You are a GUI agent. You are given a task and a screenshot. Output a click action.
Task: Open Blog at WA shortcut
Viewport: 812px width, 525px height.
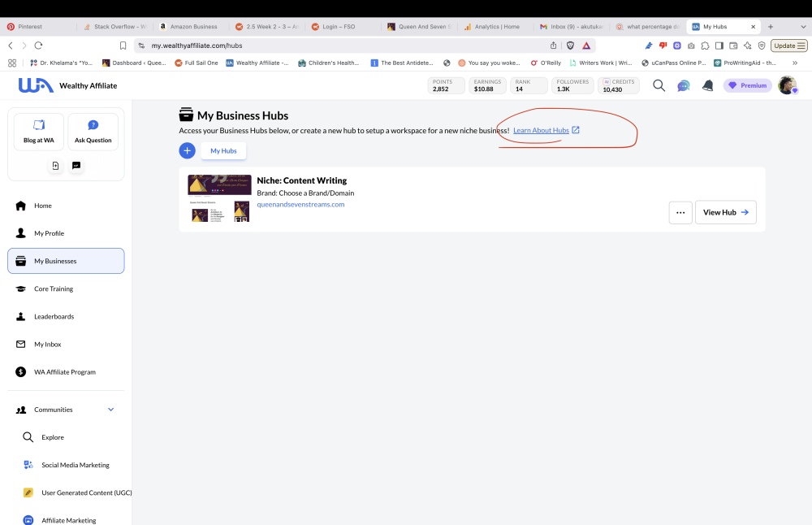coord(39,132)
